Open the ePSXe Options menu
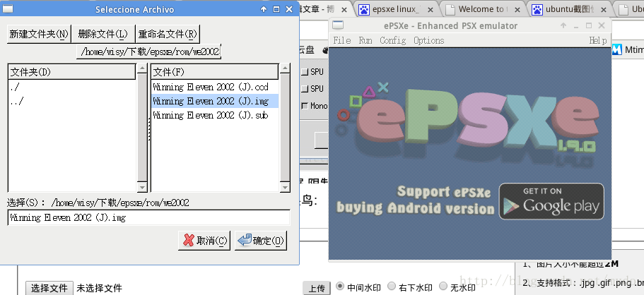This screenshot has width=644, height=295. [x=429, y=40]
